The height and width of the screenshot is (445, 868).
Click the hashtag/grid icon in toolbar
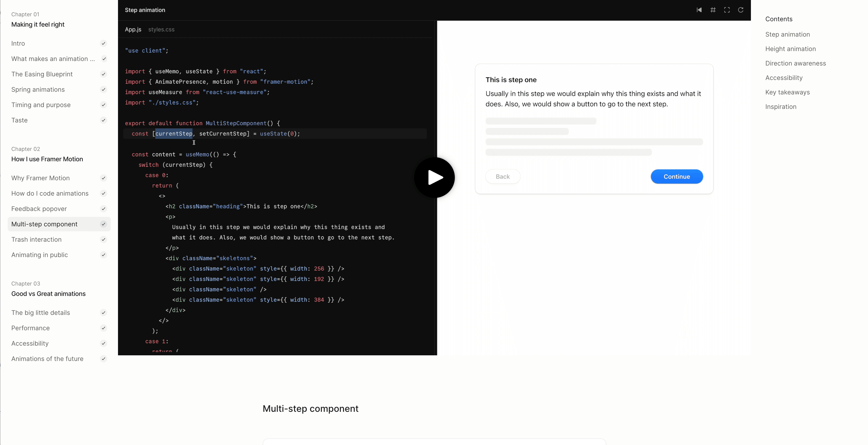(714, 10)
